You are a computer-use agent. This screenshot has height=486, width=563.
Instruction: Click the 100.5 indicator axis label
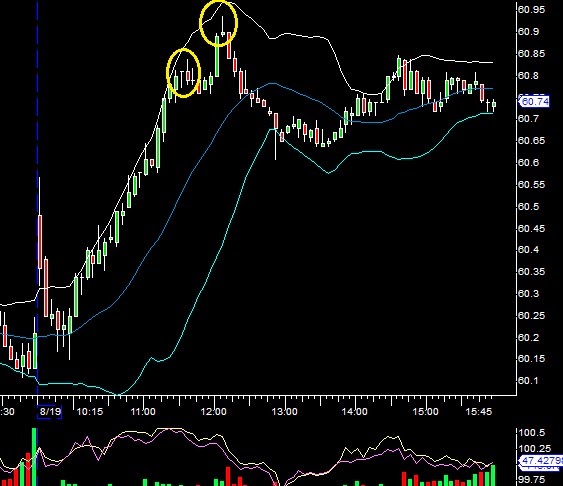531,433
